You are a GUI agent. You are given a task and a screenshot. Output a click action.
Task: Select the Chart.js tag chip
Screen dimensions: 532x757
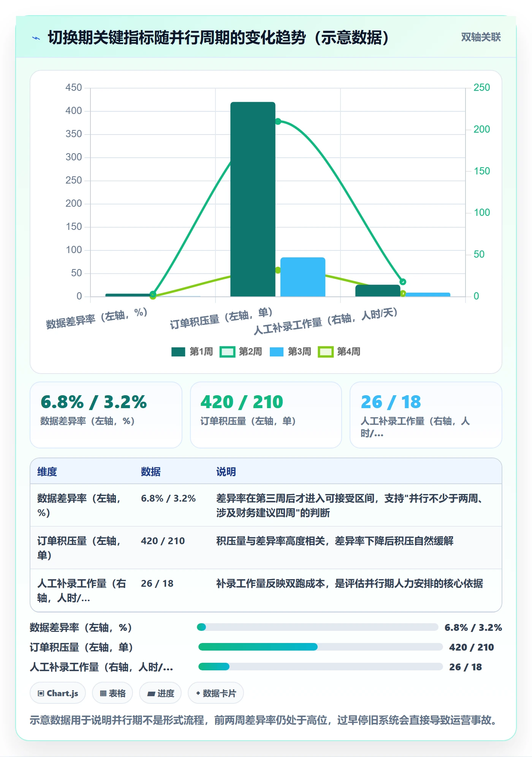tap(58, 693)
